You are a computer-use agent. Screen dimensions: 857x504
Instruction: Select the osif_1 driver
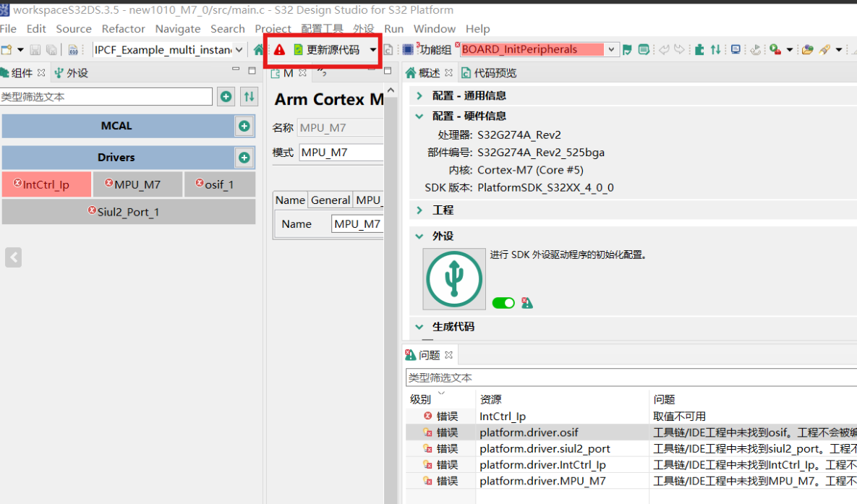(220, 184)
